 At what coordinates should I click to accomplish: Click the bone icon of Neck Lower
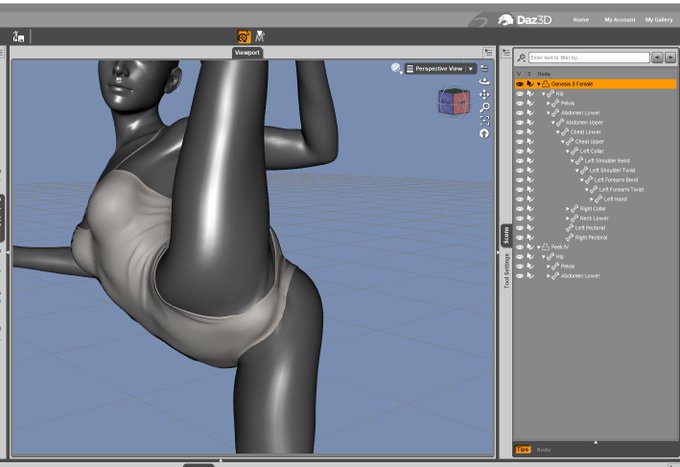pyautogui.click(x=575, y=218)
